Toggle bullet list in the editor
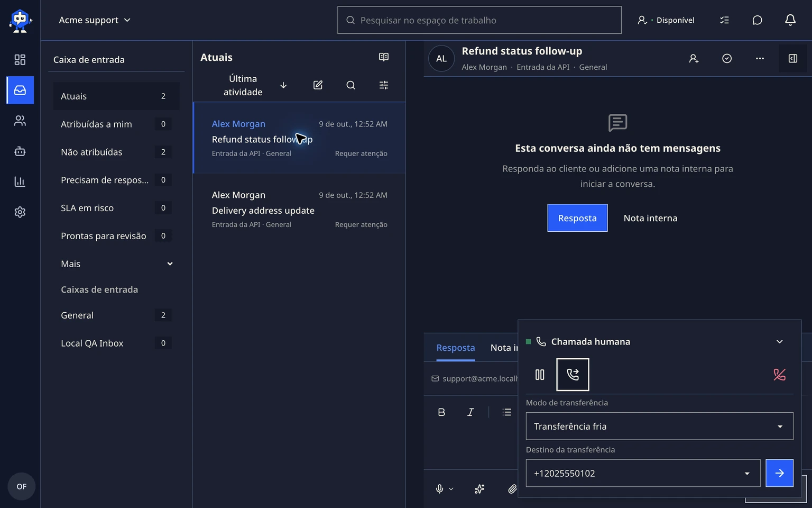812x508 pixels. tap(506, 412)
